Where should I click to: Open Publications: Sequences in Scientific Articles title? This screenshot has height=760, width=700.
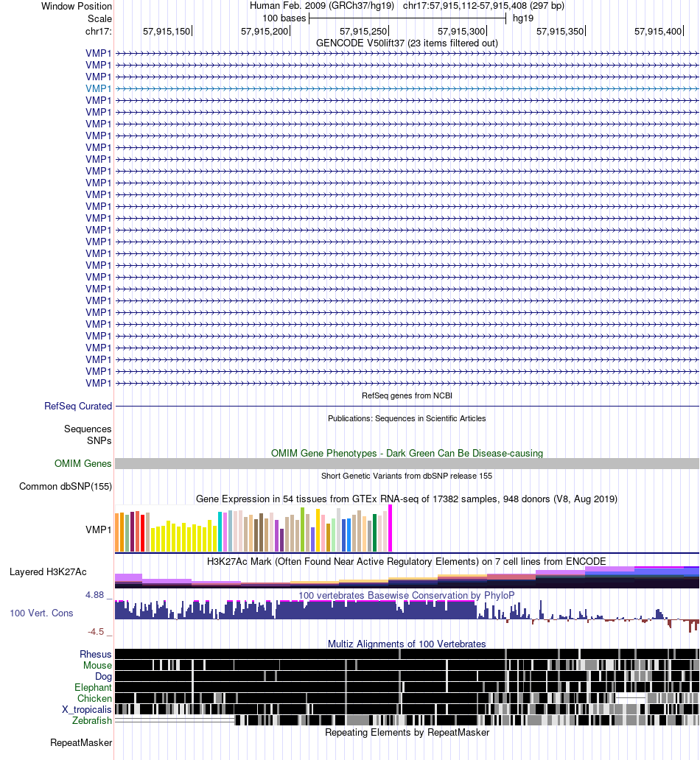407,418
